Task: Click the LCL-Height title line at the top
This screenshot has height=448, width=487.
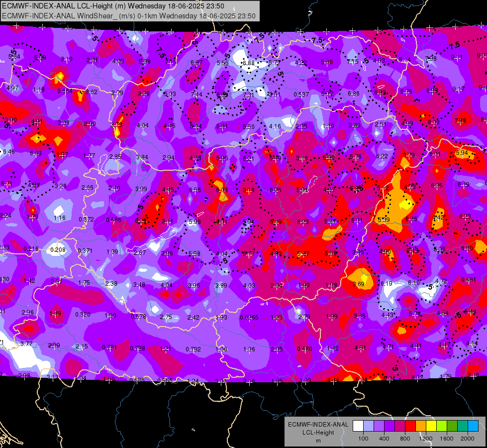Action: pyautogui.click(x=113, y=6)
